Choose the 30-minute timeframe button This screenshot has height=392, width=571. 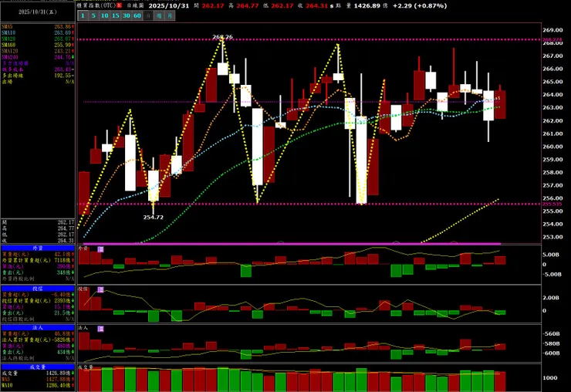pyautogui.click(x=127, y=15)
